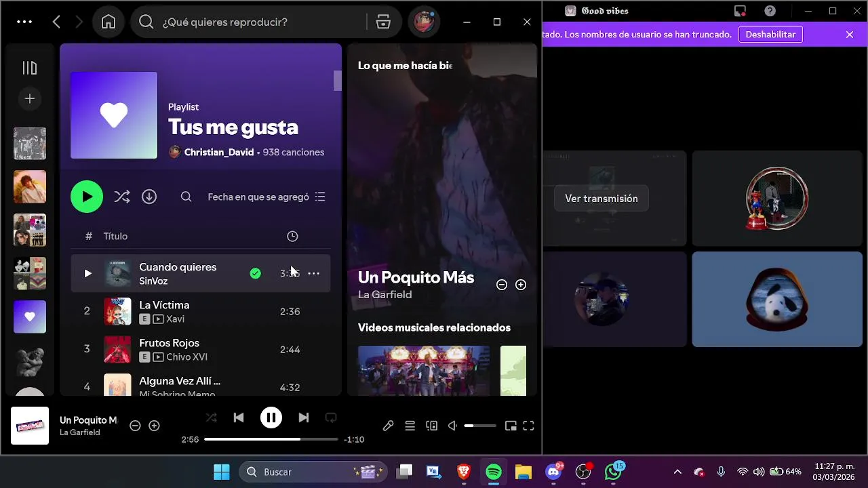Screen dimensions: 868x488
Task: Dismiss the purple Discord banner with X
Action: [x=850, y=35]
